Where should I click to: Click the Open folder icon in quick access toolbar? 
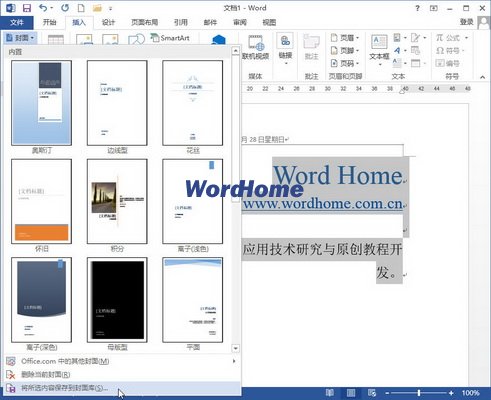pos(97,8)
